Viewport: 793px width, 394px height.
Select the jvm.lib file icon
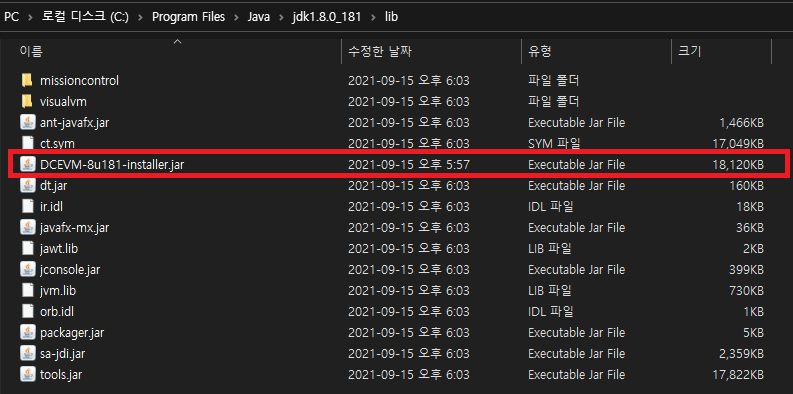point(27,291)
